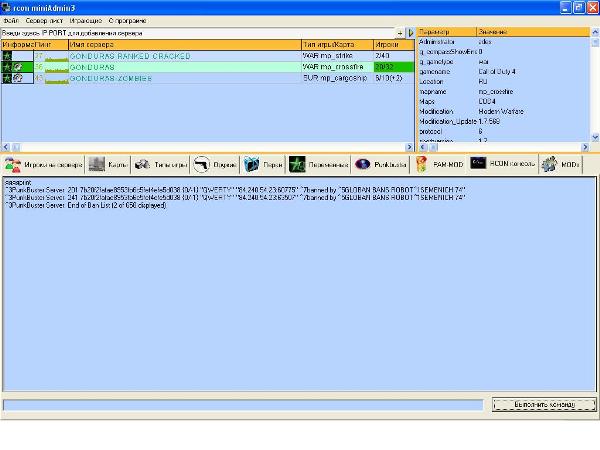Image resolution: width=600 pixels, height=450 pixels.
Task: Click into the RCON command input field
Action: coord(243,405)
